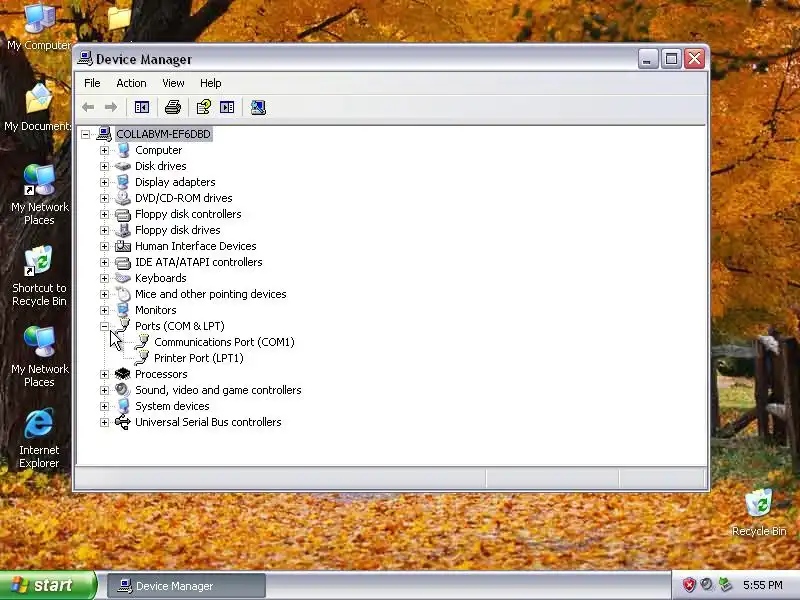Viewport: 800px width, 600px height.
Task: Click the action pane toolbar icon next to Properties
Action: pyautogui.click(x=227, y=107)
